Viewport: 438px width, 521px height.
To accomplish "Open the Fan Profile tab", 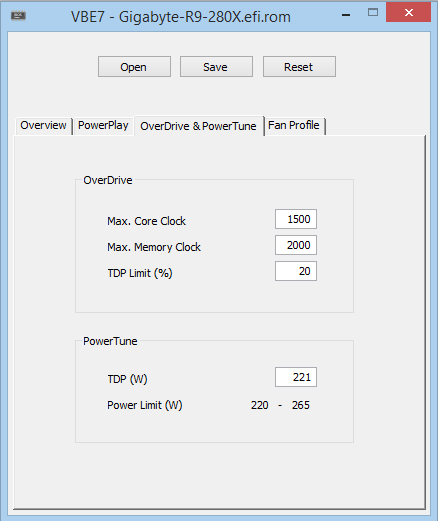I will [294, 126].
